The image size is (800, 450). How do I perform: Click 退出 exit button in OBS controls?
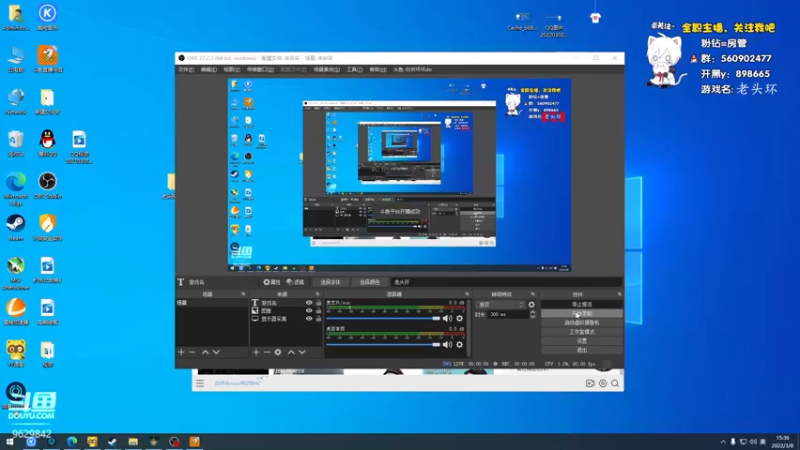pos(582,350)
